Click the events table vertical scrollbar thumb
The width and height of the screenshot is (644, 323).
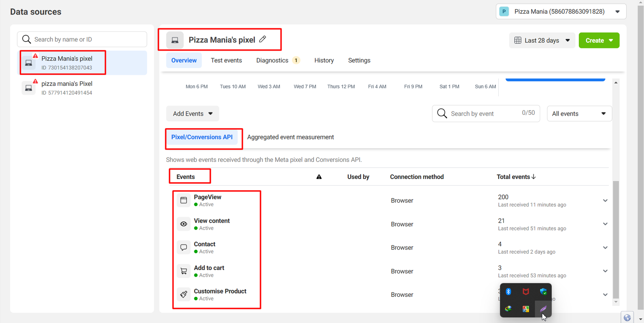tap(616, 240)
